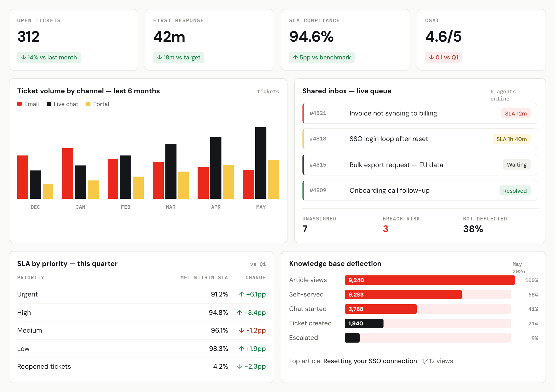Open ticket #4815 Bulk export request
The image size is (555, 392).
(x=420, y=165)
